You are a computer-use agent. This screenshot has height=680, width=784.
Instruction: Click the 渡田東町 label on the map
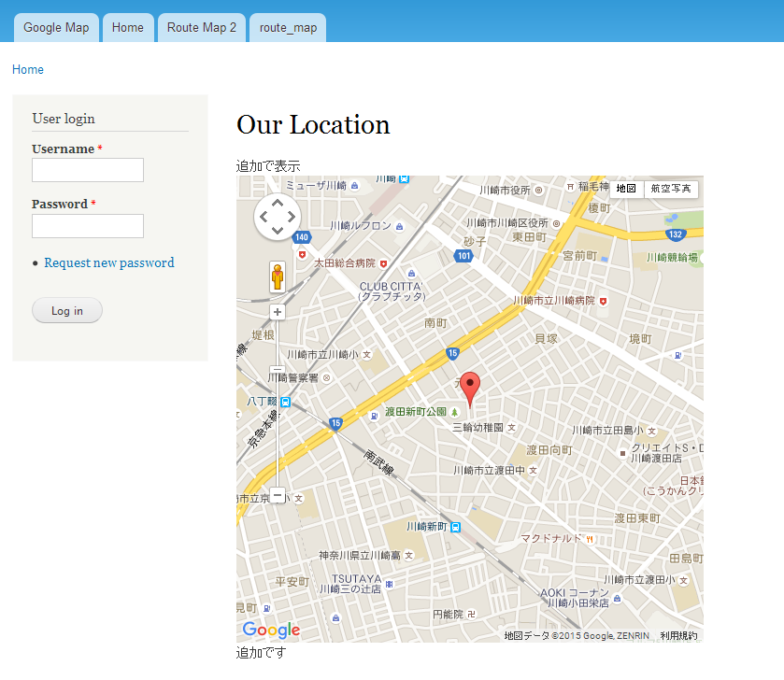pyautogui.click(x=637, y=518)
